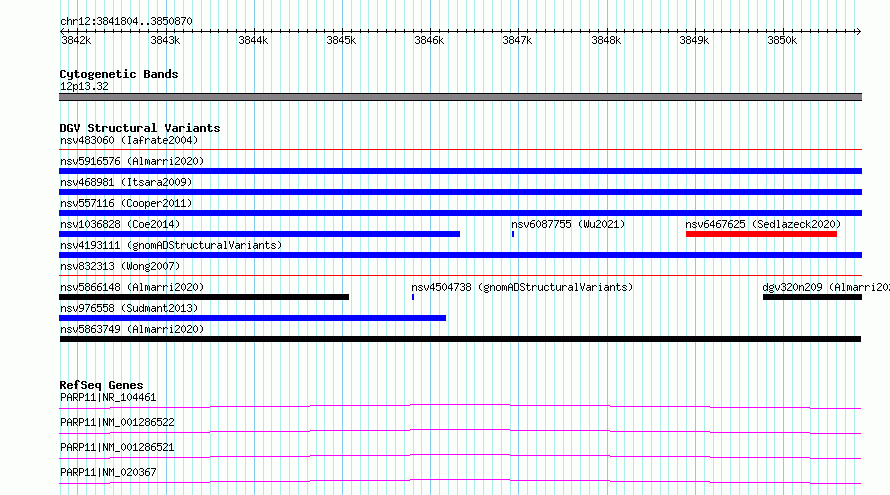890x495 pixels.
Task: Open variant nsv468981 (Itsara2009) label
Action: click(x=126, y=182)
